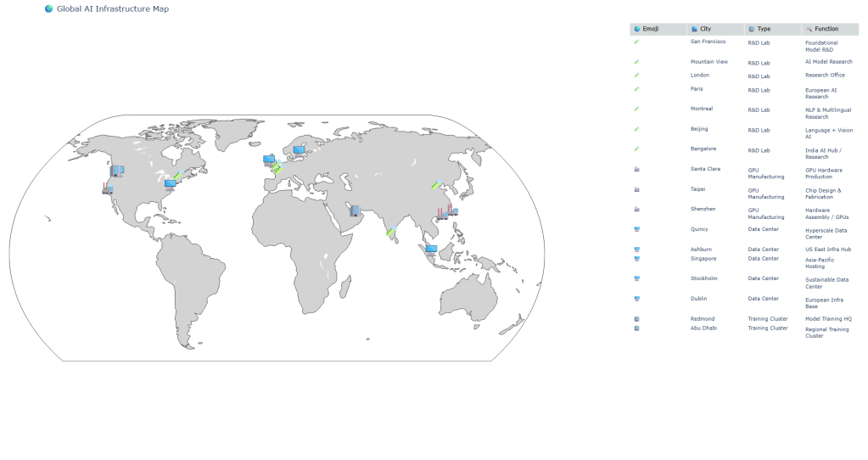Click the building icon in the Redmond row
Viewport: 868px width, 460px height.
click(636, 319)
